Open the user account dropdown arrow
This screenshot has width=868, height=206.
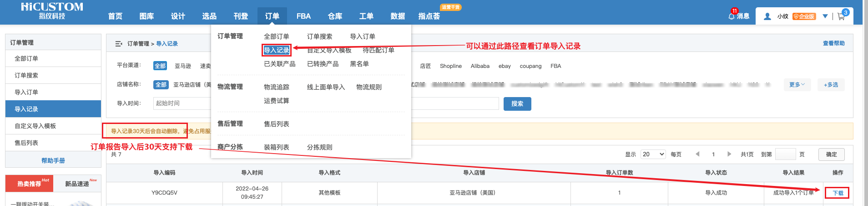[x=825, y=16]
